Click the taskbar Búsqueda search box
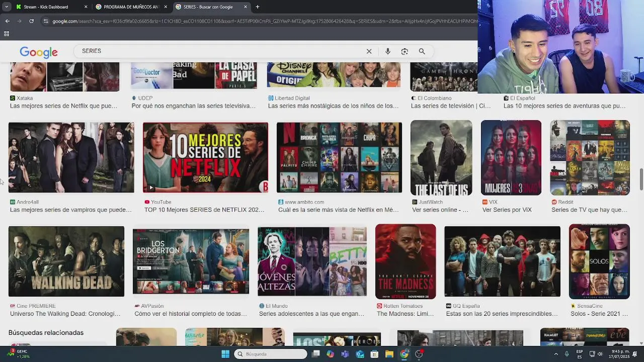644x362 pixels. point(271,354)
